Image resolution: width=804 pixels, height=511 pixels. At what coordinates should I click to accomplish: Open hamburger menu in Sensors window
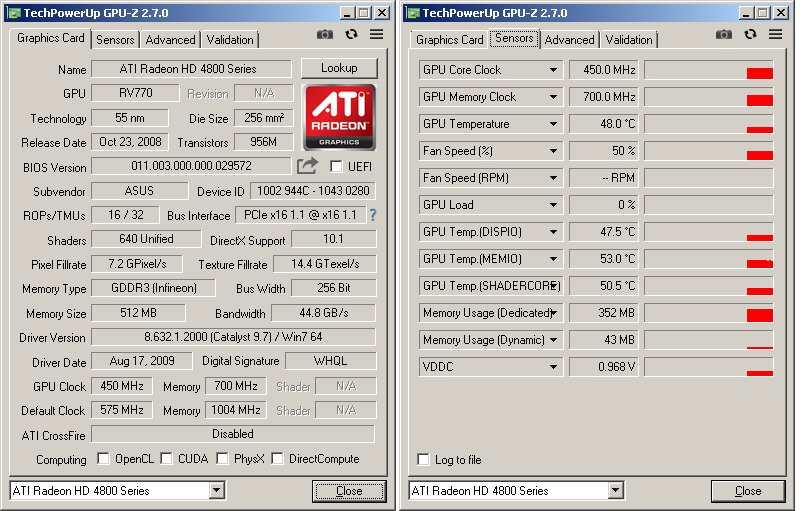(x=775, y=34)
